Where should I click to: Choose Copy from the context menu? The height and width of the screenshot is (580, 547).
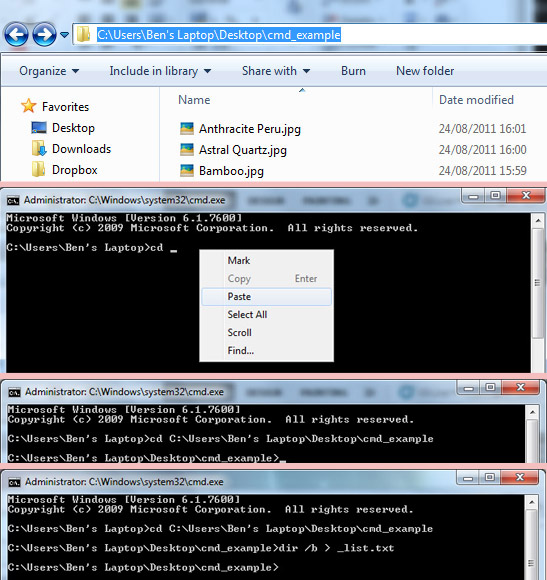point(266,279)
